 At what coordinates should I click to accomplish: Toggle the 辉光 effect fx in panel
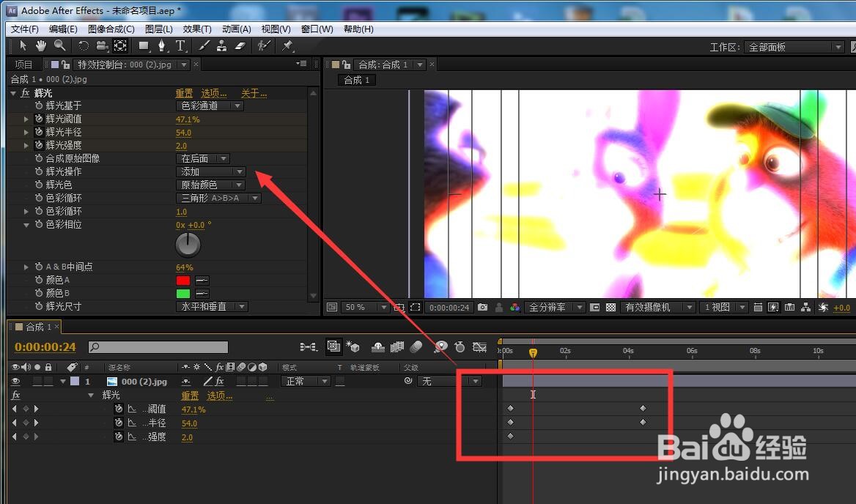coord(25,93)
